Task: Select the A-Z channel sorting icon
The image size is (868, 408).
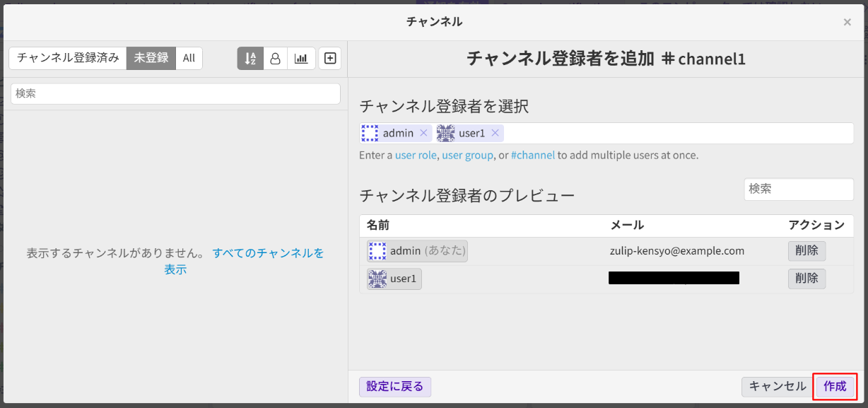Action: coord(250,59)
